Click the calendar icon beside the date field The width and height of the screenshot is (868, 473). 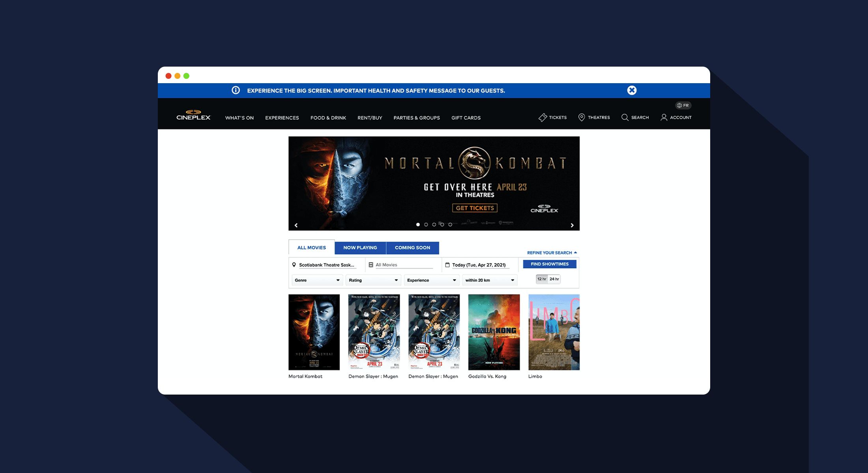448,264
